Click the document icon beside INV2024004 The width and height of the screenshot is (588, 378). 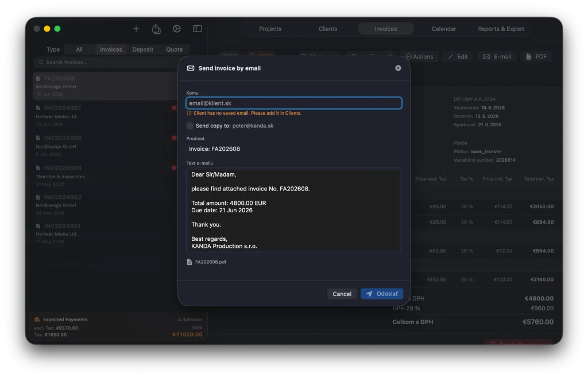[38, 168]
